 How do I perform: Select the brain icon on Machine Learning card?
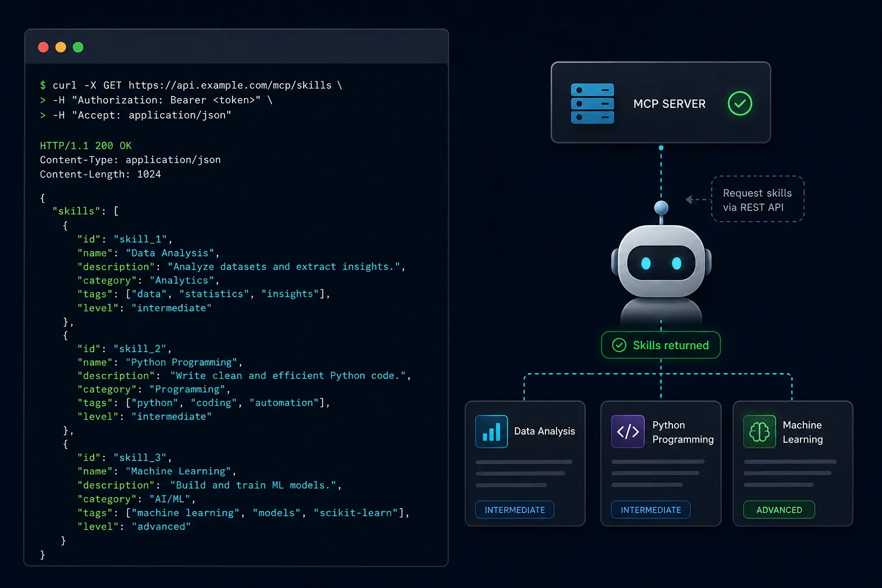pos(759,431)
